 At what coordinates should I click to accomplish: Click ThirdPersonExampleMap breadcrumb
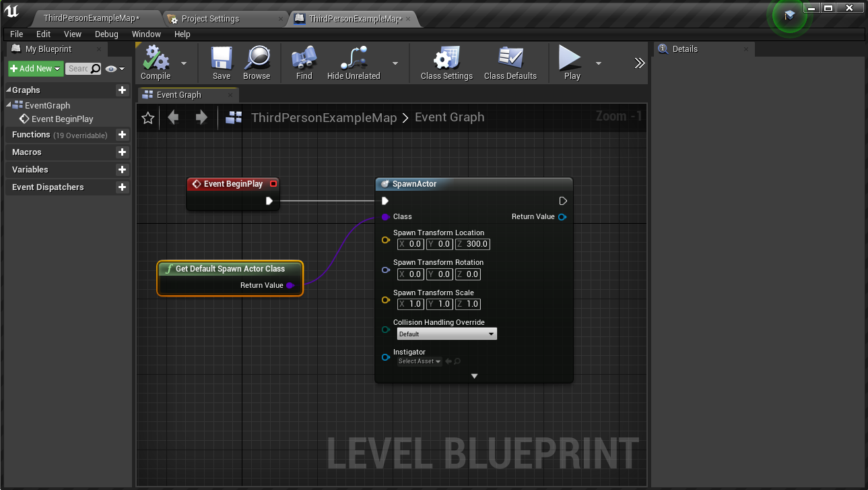point(324,117)
